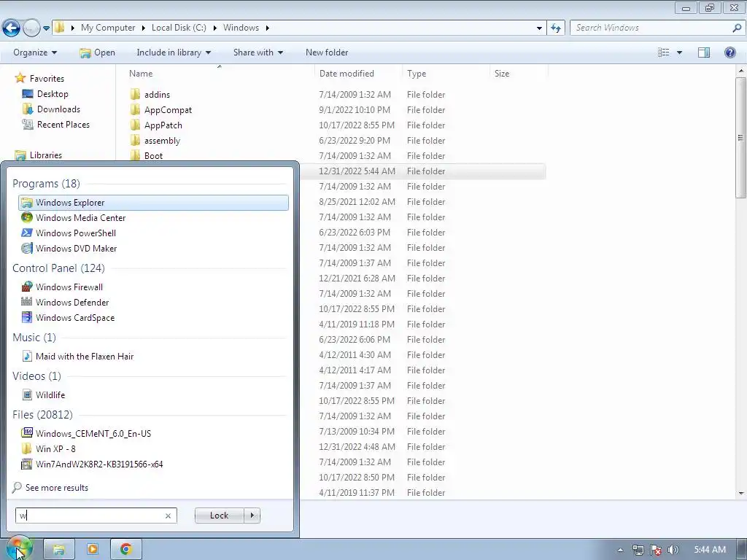Click the blue Help icon
This screenshot has height=560, width=747.
click(x=729, y=52)
